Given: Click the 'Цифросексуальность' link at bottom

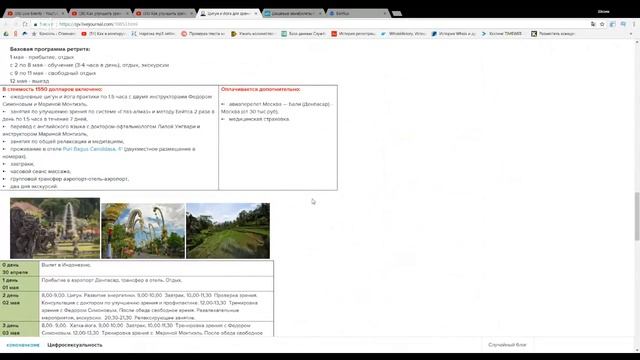Looking at the screenshot, I should click(75, 345).
